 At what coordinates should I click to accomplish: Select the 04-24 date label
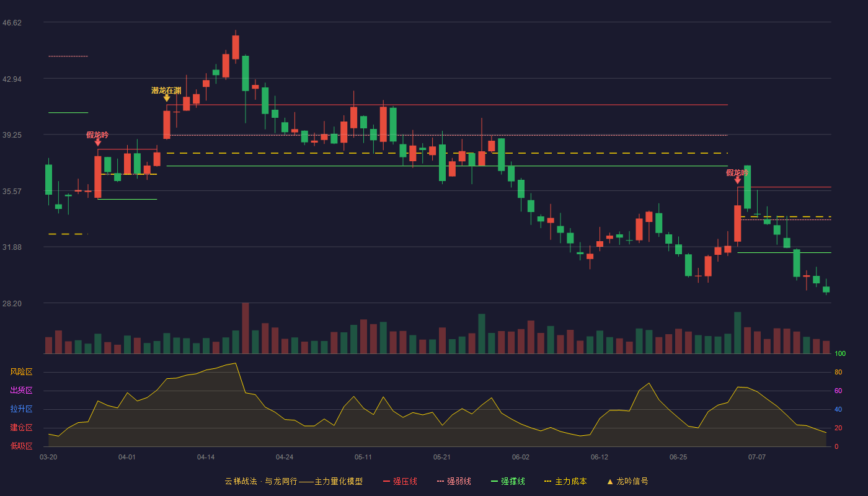(285, 457)
